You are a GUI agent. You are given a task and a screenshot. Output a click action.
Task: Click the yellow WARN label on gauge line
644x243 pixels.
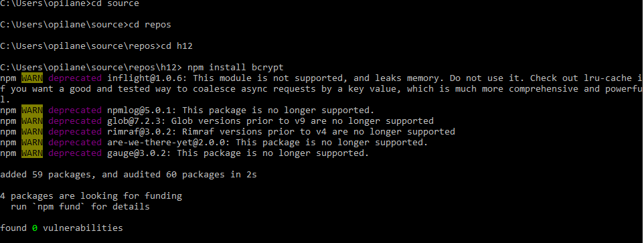pyautogui.click(x=32, y=153)
